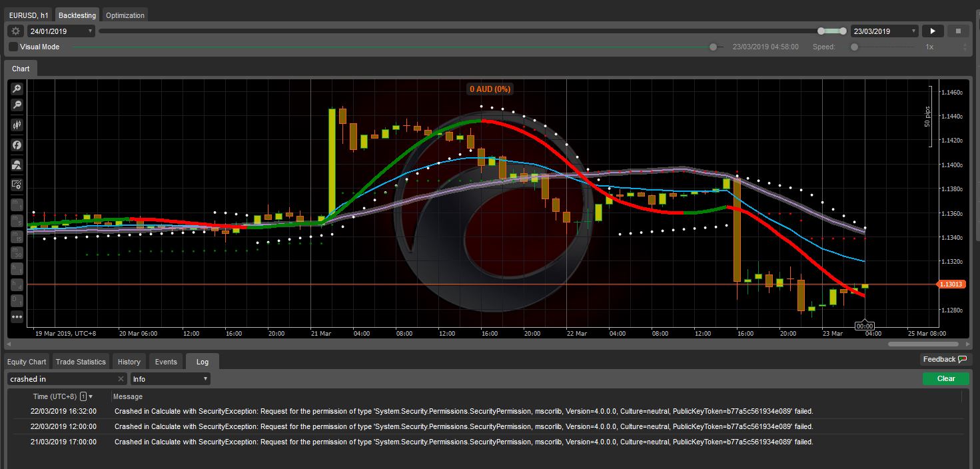Open backtesting settings gear
980x469 pixels.
click(x=16, y=31)
